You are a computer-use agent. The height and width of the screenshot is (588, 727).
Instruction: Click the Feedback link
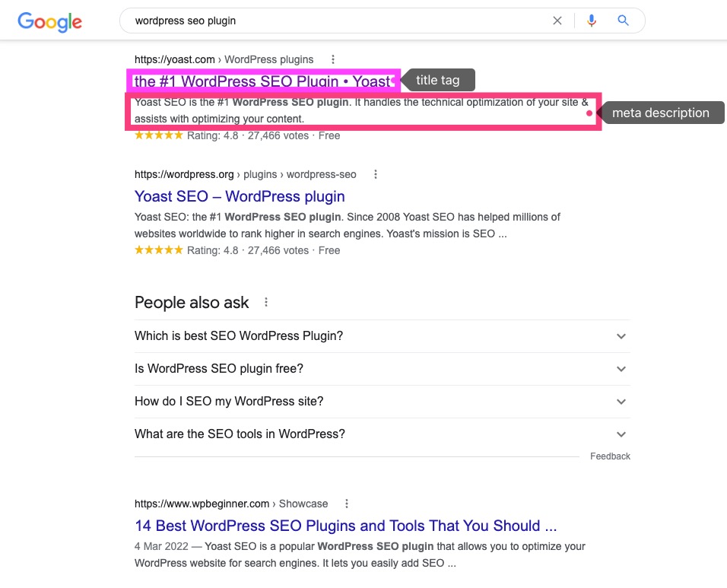click(610, 456)
